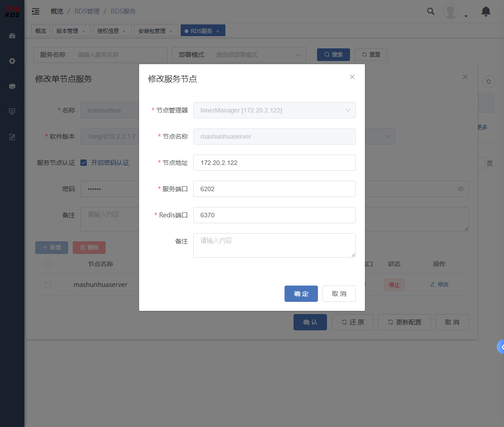Click the circular refresh icon at right

pyautogui.click(x=489, y=82)
